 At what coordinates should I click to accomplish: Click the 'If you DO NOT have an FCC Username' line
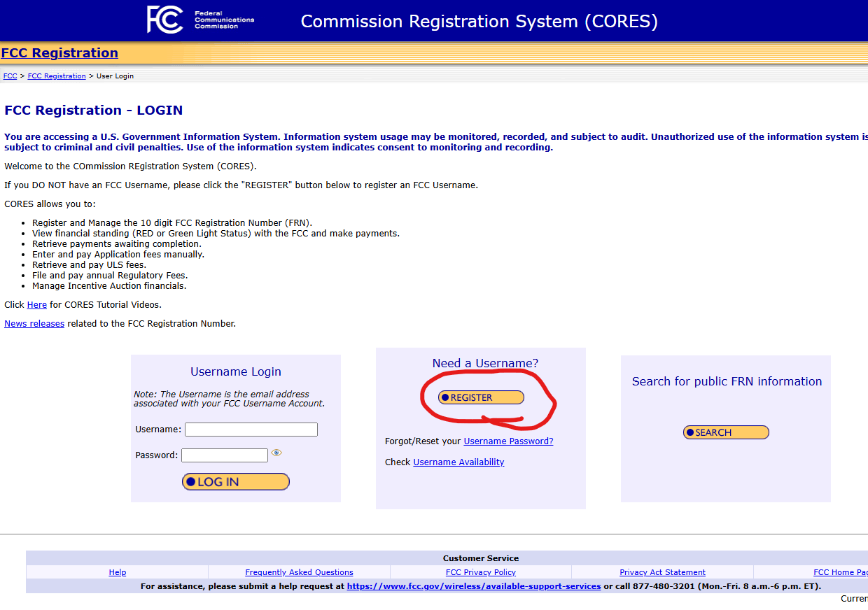click(x=241, y=185)
